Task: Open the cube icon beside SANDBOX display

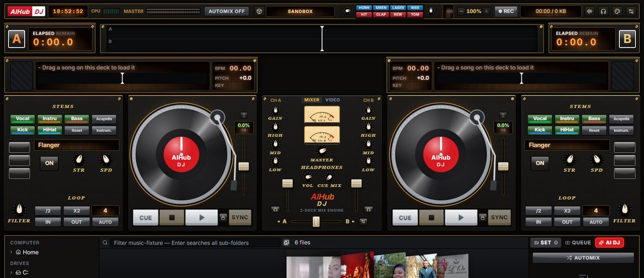Action: click(x=259, y=12)
